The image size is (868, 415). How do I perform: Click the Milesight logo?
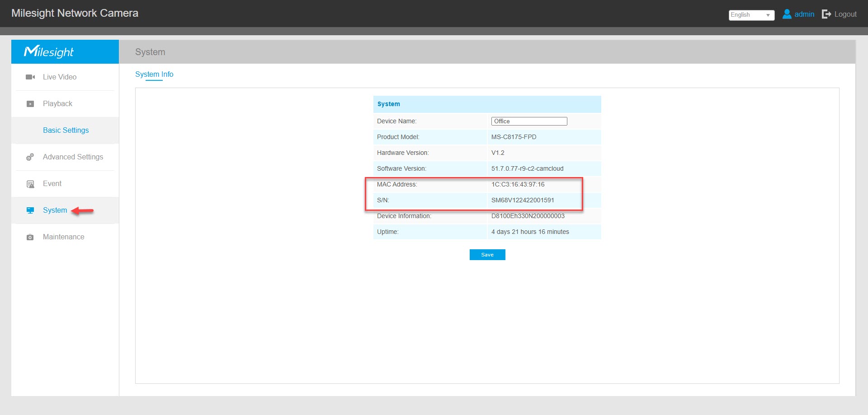pos(49,52)
